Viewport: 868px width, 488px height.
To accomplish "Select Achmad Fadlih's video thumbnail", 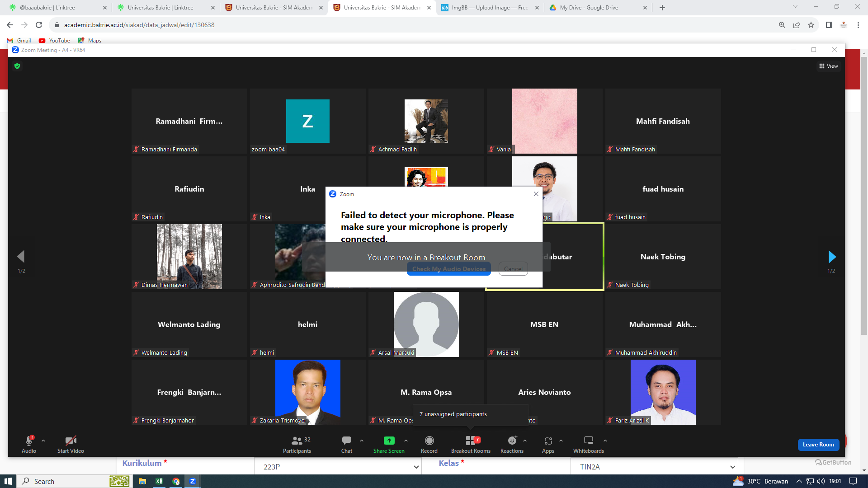I will click(x=426, y=121).
